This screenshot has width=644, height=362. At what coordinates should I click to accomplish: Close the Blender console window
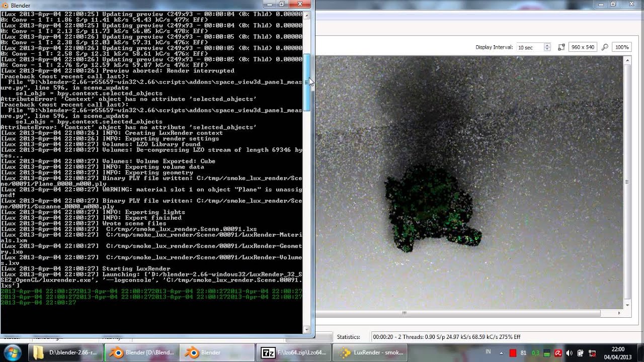300,4
